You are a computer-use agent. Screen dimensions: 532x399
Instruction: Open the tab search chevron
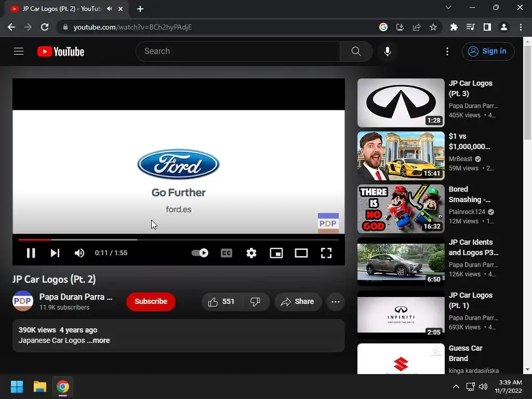[448, 7]
